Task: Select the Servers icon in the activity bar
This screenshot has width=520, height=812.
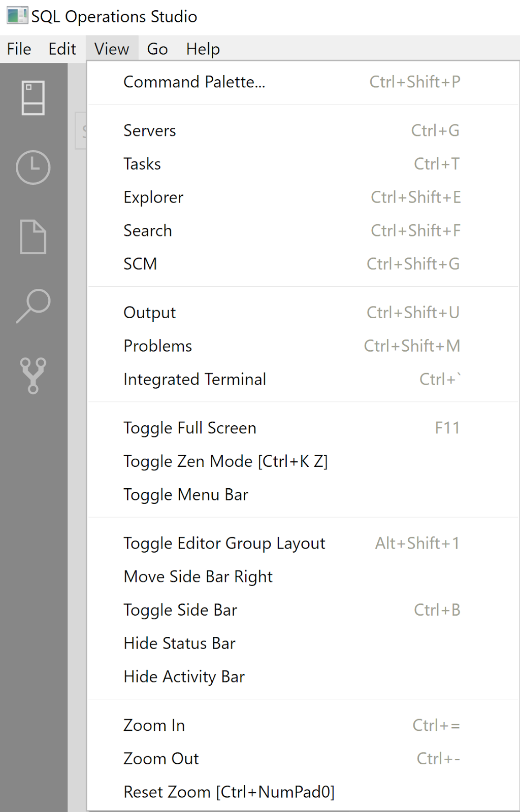Action: pyautogui.click(x=32, y=97)
